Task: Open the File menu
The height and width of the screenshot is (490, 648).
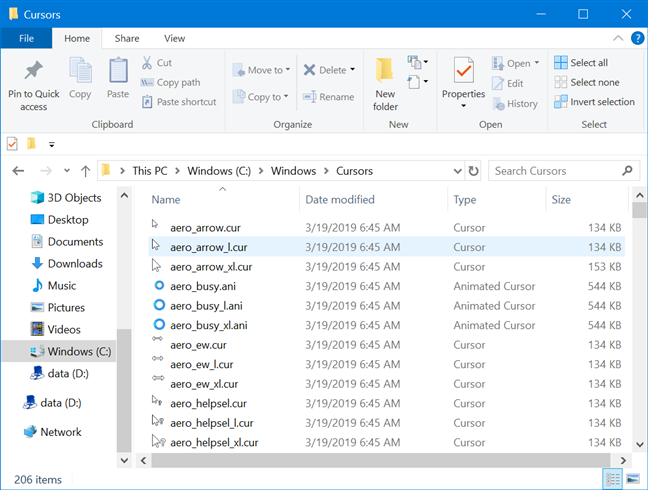Action: tap(26, 38)
